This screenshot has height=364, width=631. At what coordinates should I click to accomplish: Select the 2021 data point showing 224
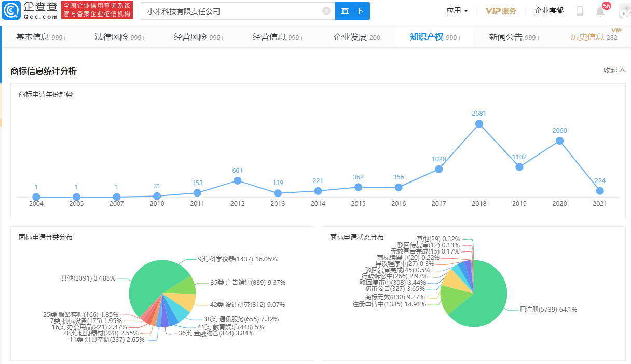(x=600, y=191)
